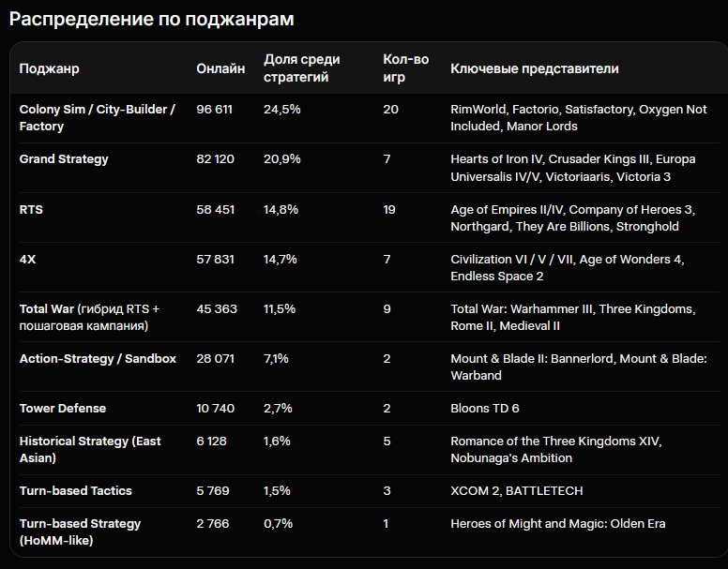Click the share value '14,8%'
The width and height of the screenshot is (728, 569).
(281, 210)
